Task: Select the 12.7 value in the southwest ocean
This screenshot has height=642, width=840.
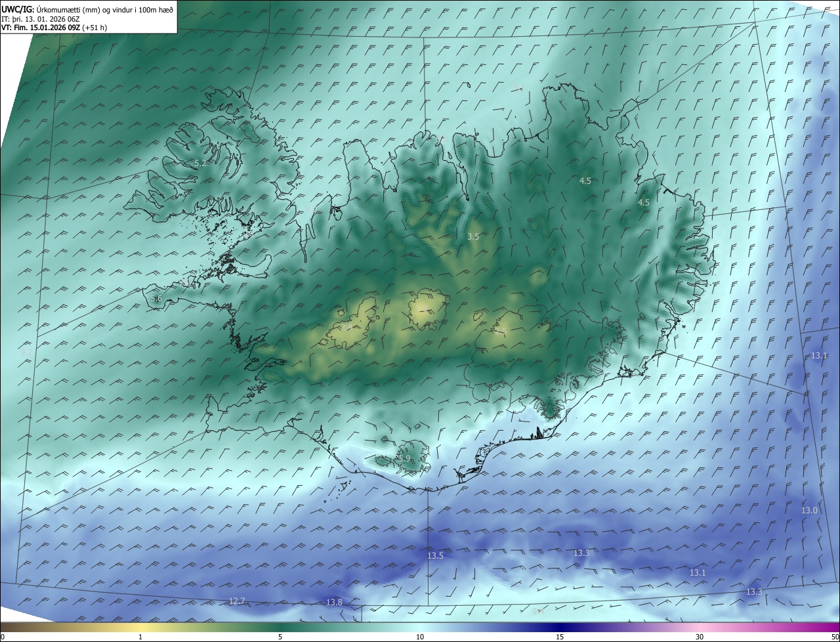Action: coord(237,601)
